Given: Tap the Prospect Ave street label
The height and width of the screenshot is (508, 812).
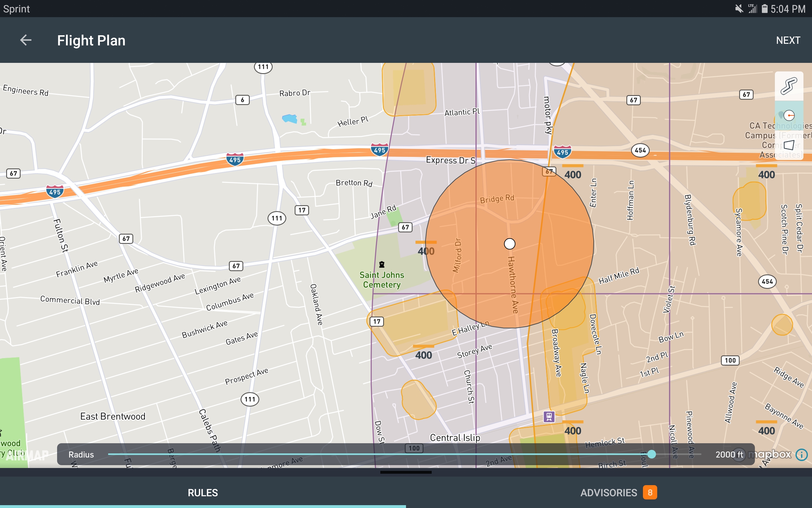Looking at the screenshot, I should (x=247, y=376).
